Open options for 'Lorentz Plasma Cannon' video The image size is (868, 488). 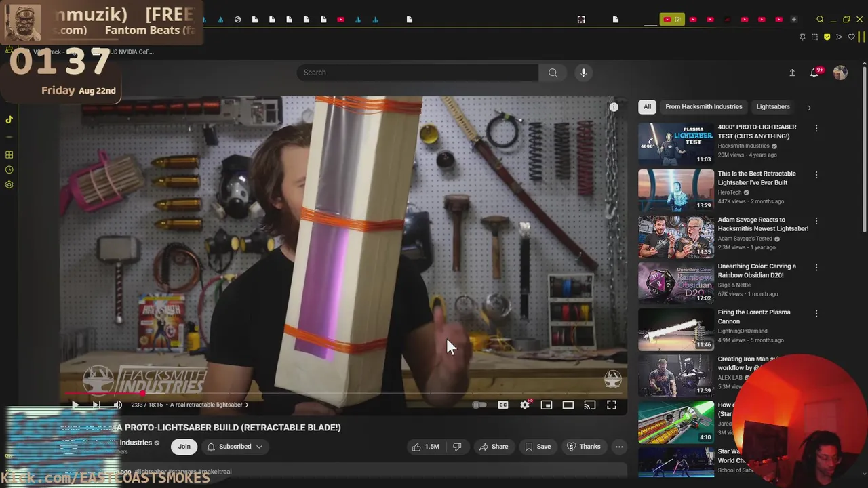[816, 314]
